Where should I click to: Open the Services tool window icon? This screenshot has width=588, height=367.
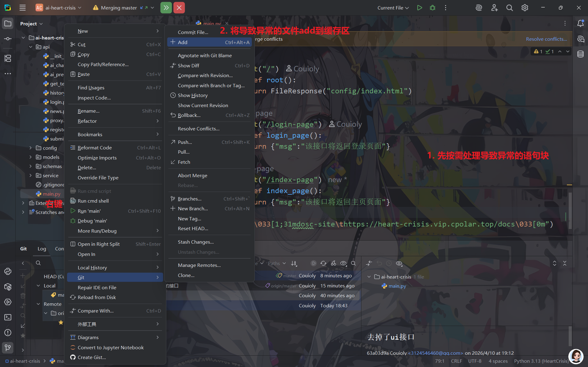tap(8, 302)
